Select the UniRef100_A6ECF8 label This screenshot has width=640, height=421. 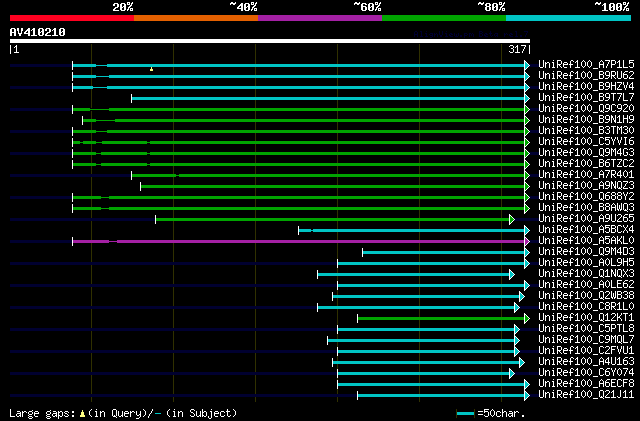[586, 384]
